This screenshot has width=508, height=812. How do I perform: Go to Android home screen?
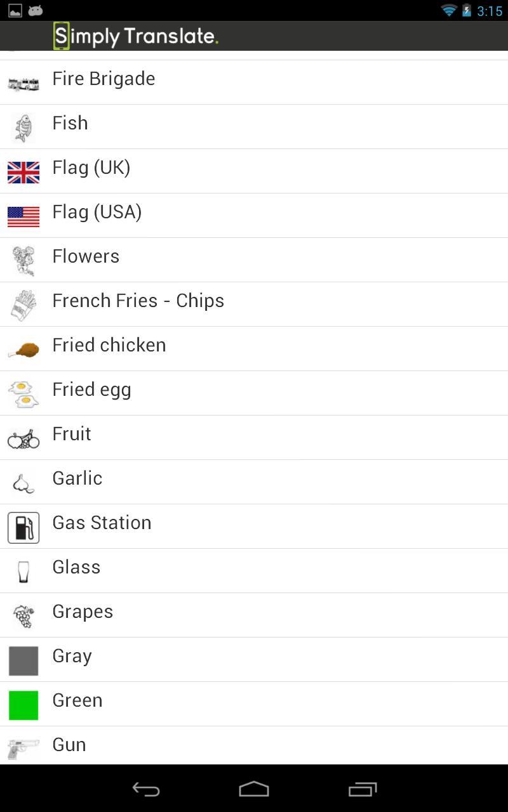click(254, 789)
